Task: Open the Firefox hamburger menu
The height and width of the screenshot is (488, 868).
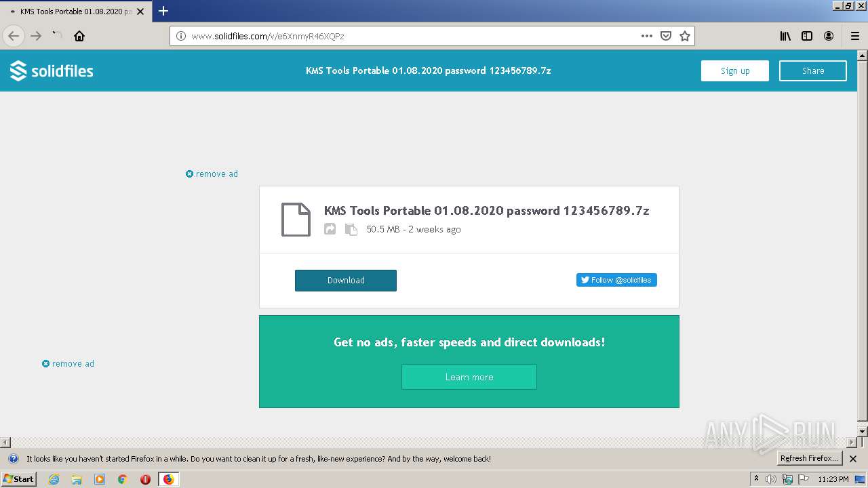Action: 855,36
